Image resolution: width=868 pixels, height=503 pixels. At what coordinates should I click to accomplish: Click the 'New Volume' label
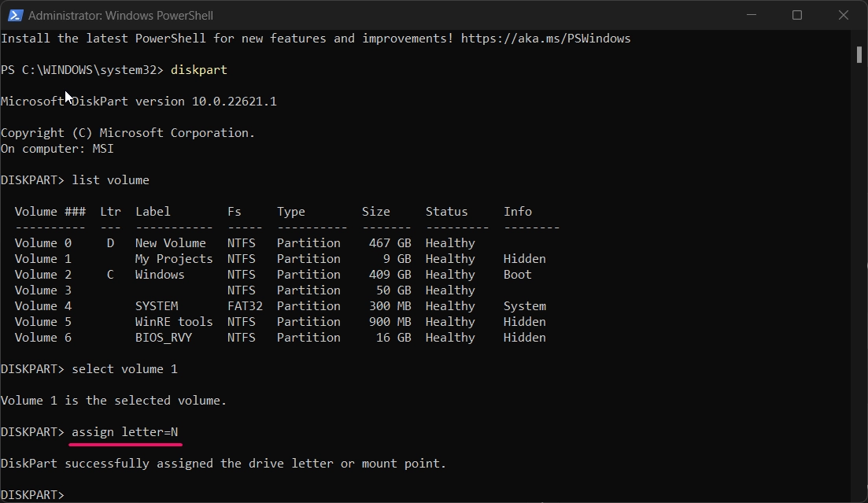171,243
